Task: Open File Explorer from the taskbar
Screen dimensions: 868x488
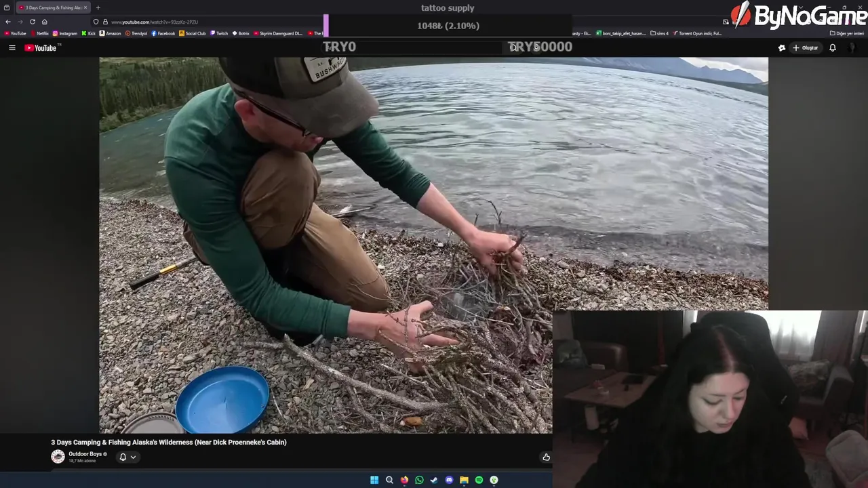Action: (464, 480)
